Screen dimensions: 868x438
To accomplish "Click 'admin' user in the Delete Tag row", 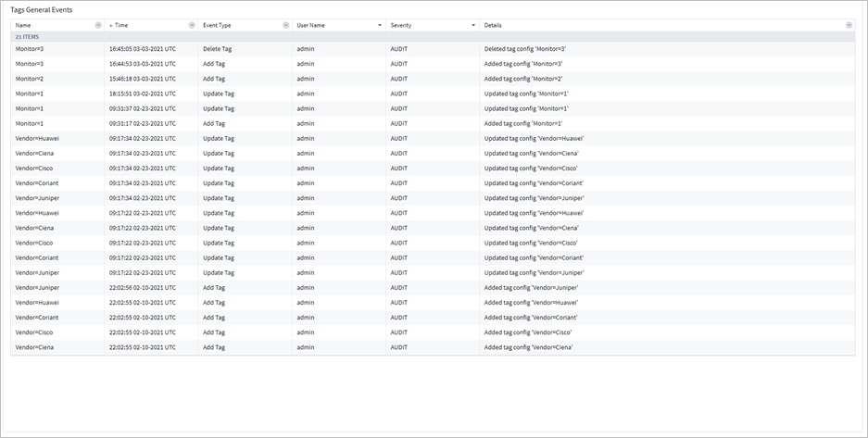I will (x=305, y=49).
